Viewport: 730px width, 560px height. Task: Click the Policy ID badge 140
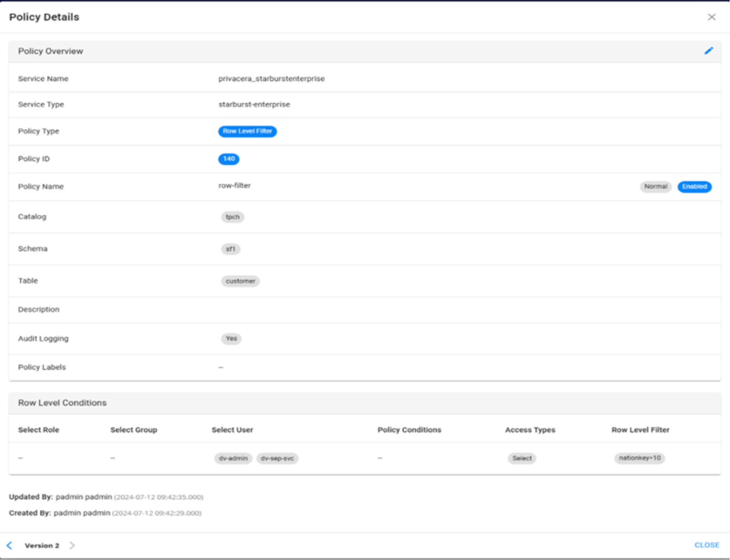[x=228, y=159]
